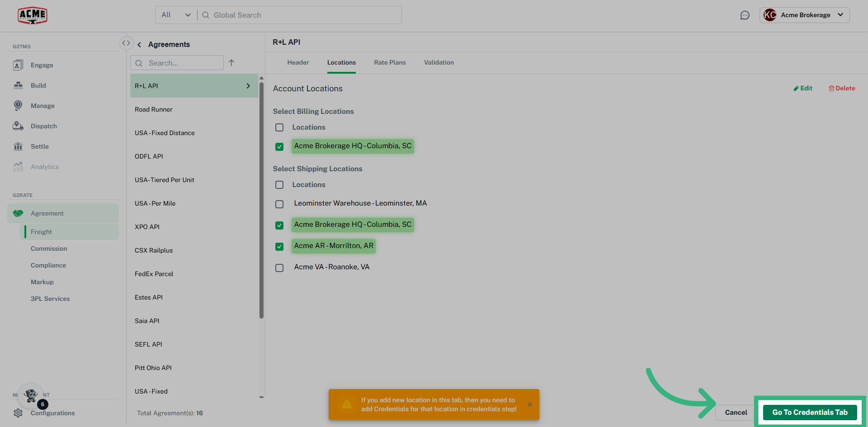The image size is (868, 427).
Task: Open the chat messages icon
Action: [x=745, y=15]
